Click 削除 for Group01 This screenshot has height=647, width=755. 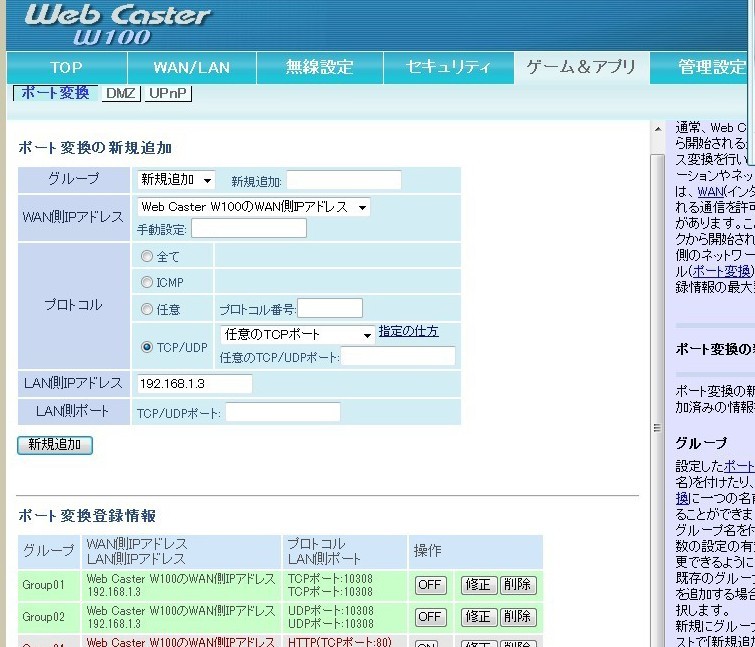pyautogui.click(x=518, y=585)
